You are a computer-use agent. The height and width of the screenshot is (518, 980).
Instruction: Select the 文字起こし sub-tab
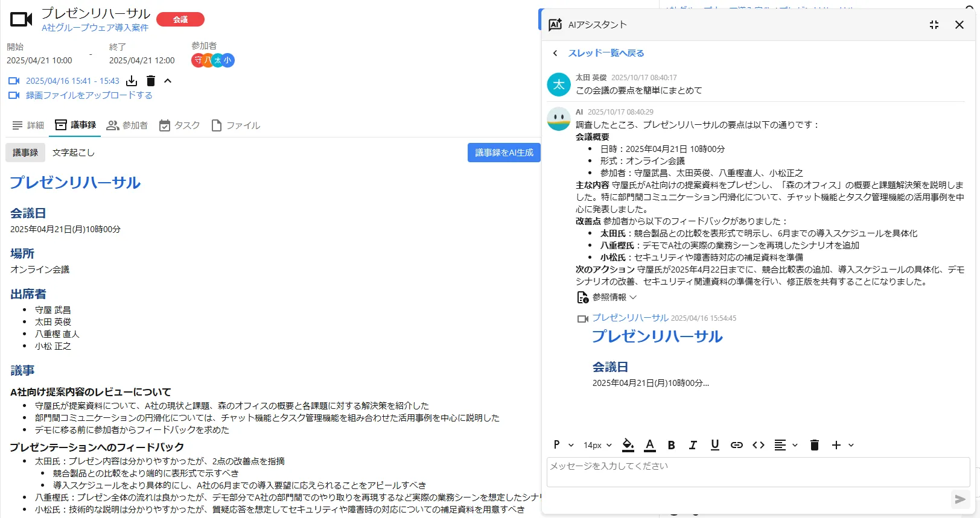click(73, 153)
